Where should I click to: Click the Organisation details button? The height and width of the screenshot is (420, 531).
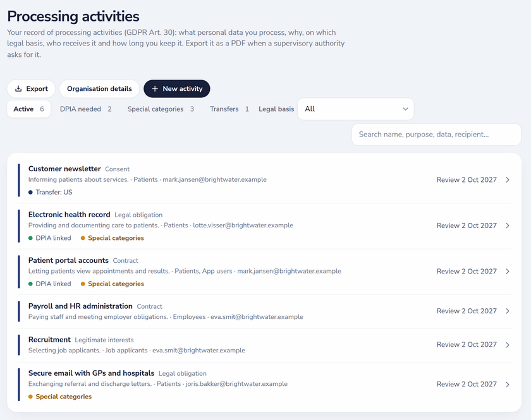pyautogui.click(x=99, y=88)
